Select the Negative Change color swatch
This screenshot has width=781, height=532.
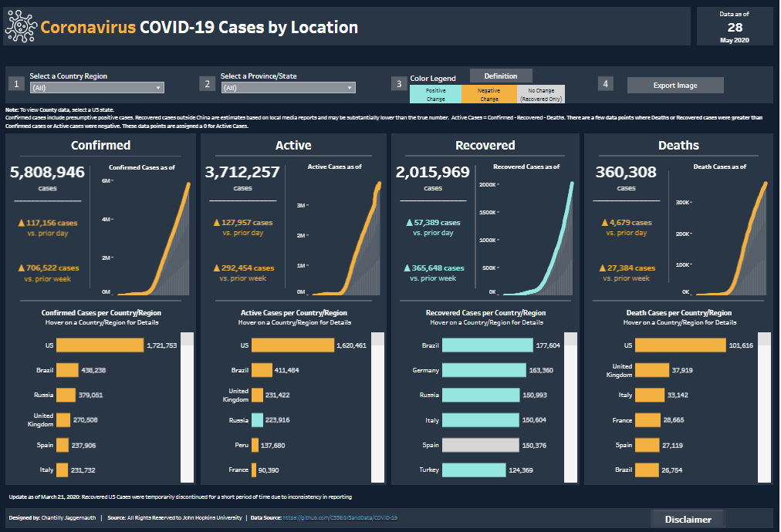click(x=488, y=94)
